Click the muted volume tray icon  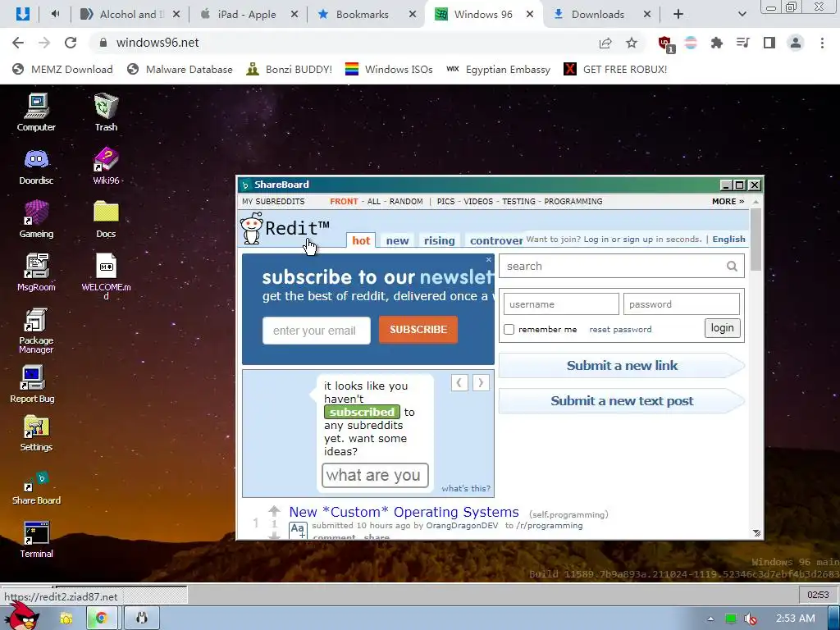coord(751,619)
